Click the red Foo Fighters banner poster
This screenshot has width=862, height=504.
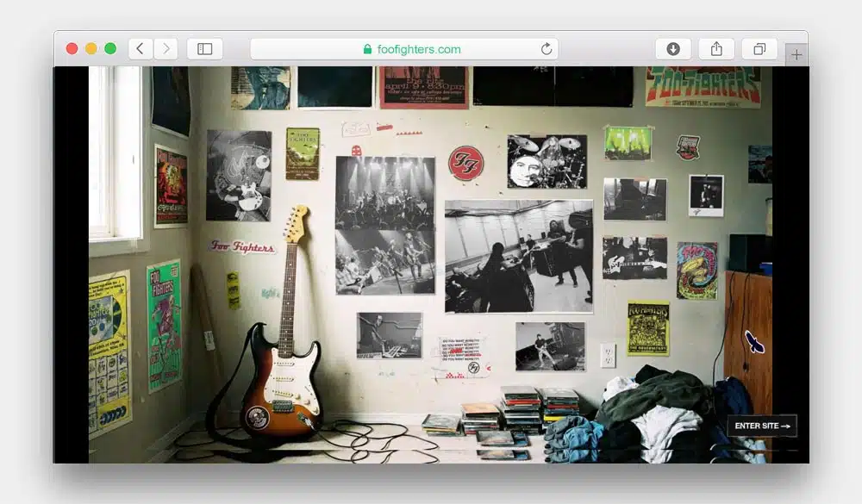click(703, 86)
